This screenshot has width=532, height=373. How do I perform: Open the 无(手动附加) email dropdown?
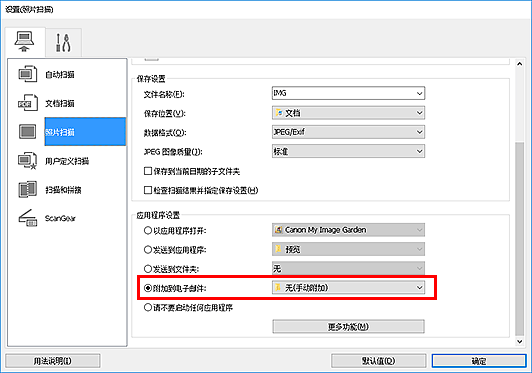pyautogui.click(x=348, y=288)
